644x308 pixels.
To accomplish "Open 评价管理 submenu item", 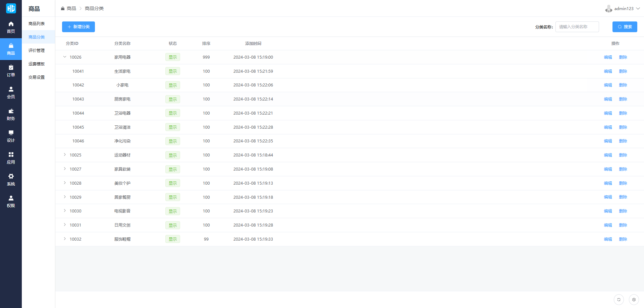I will (37, 51).
